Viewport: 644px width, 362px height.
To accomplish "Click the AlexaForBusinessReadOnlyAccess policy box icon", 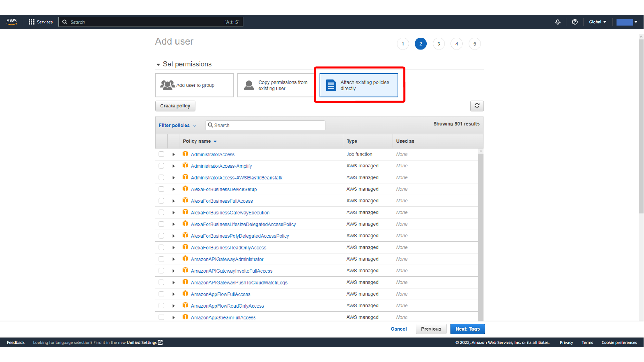I will 185,247.
